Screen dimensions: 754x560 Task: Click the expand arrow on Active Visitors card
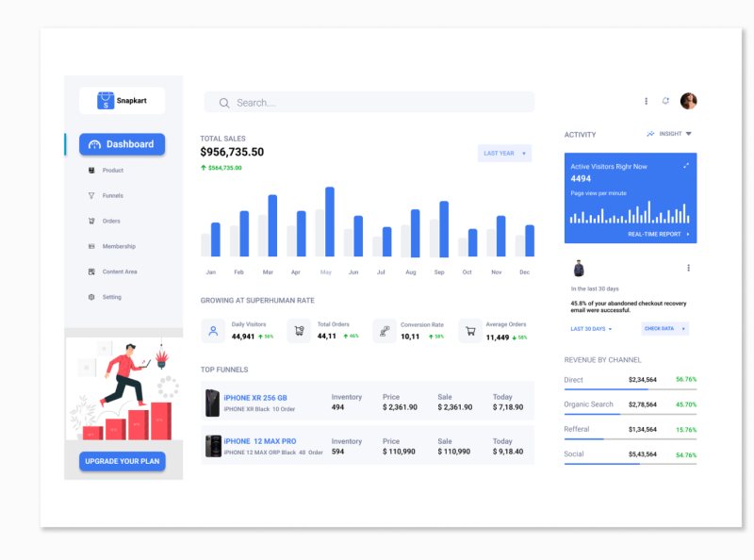pos(685,163)
